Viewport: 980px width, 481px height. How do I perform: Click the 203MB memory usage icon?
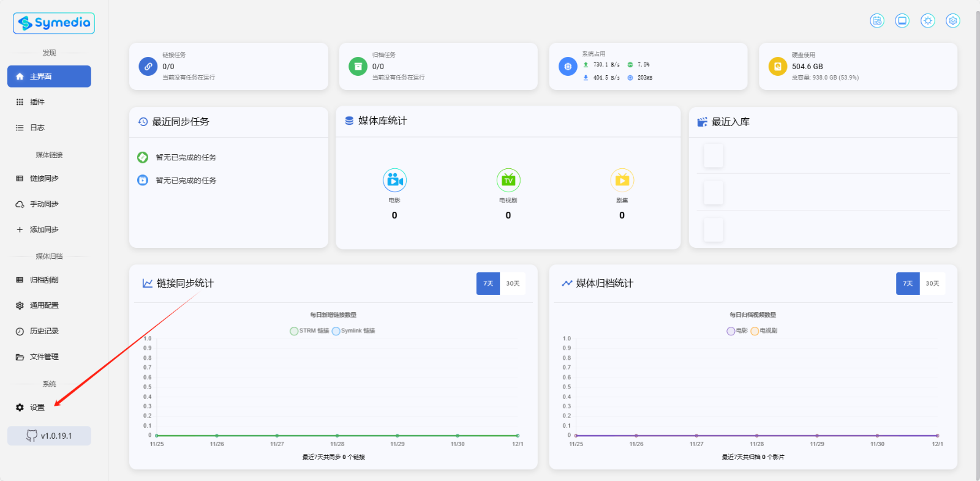(x=630, y=78)
